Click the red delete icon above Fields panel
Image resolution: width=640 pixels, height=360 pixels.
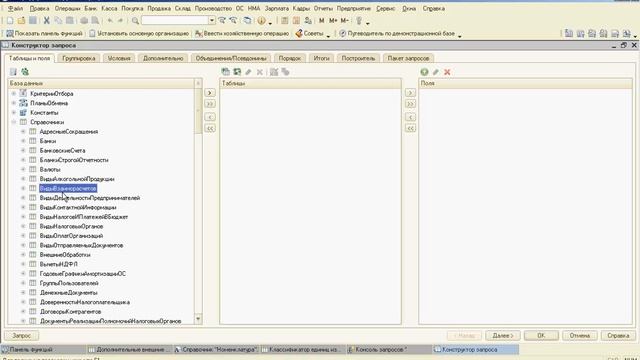point(447,72)
